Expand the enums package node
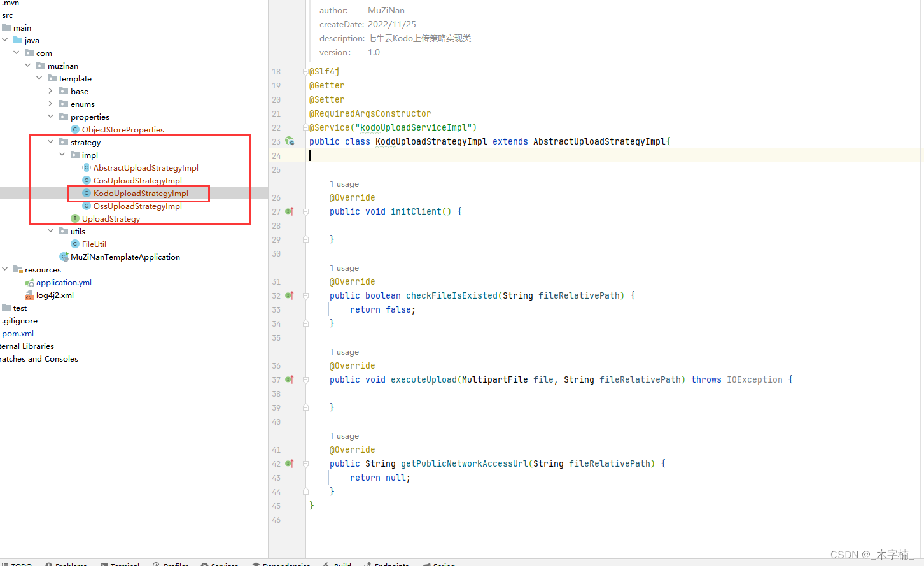Viewport: 924px width, 566px height. coord(51,104)
